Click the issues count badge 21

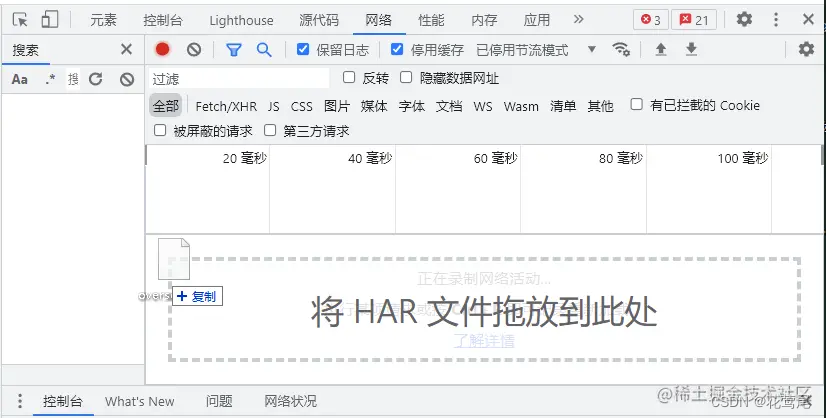pyautogui.click(x=694, y=20)
